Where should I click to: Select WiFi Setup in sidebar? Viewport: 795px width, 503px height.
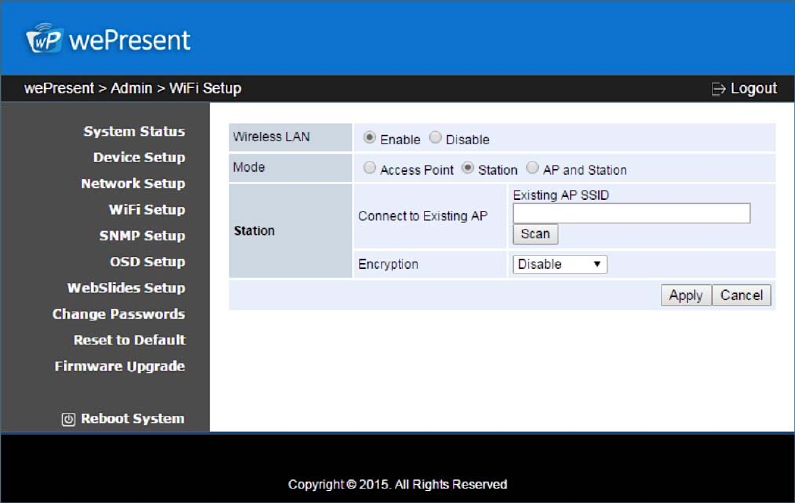click(147, 209)
